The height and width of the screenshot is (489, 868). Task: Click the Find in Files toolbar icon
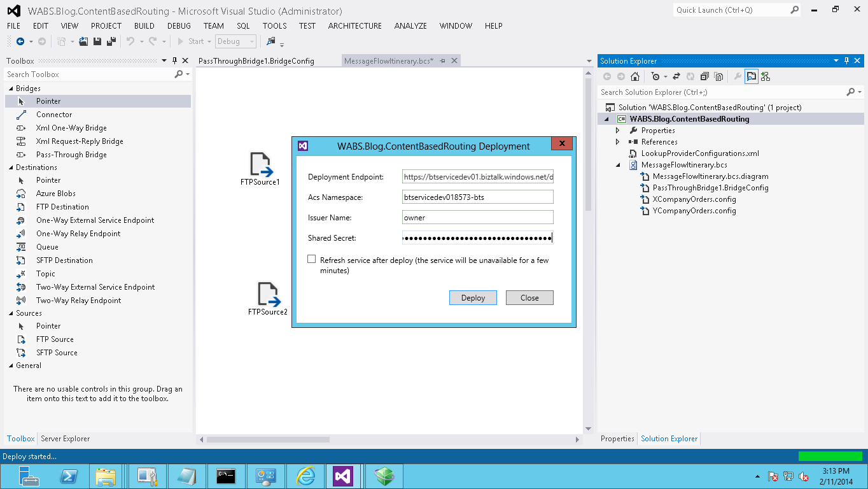click(271, 41)
